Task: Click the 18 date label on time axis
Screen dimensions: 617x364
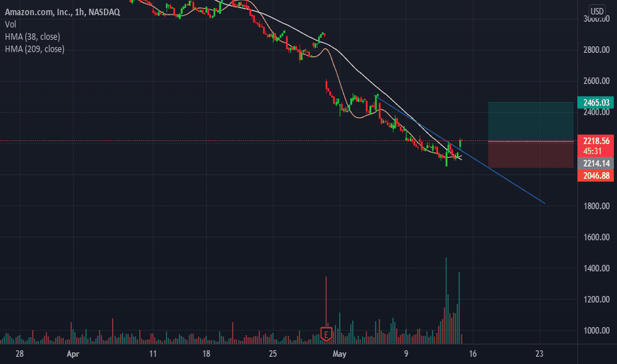Action: [206, 354]
